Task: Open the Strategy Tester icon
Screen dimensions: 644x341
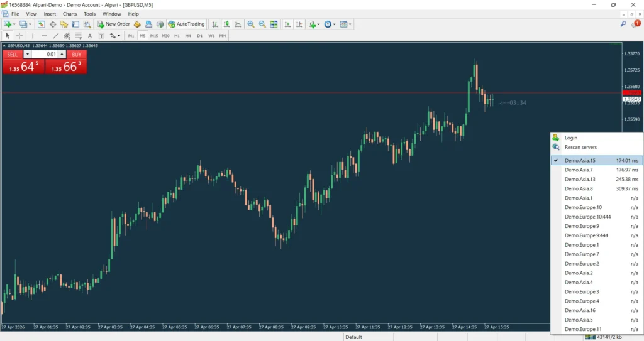Action: click(87, 24)
